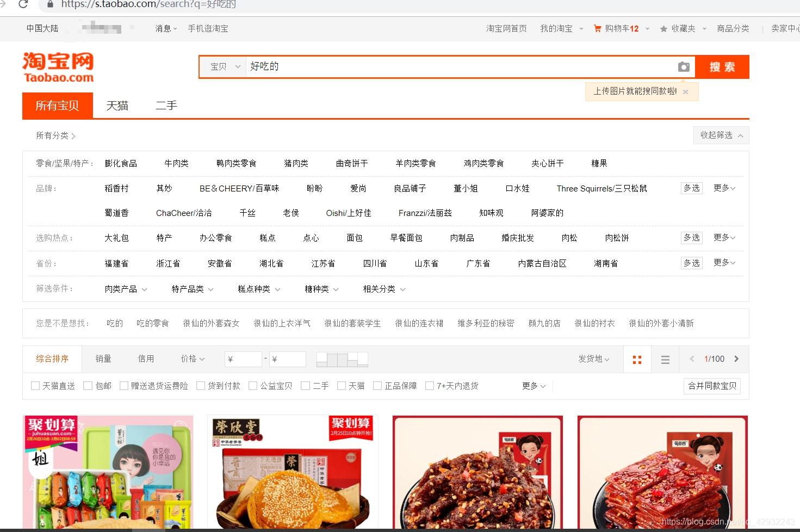Image resolution: width=800 pixels, height=532 pixels.
Task: Select suggestion 吃的零食
Action: (153, 323)
